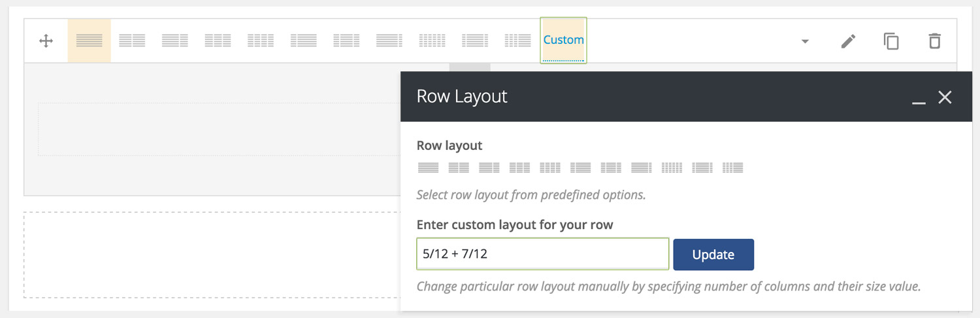The image size is (980, 318).
Task: Choose 1/4 + 3/4 layout in row toolbar
Action: click(x=304, y=41)
